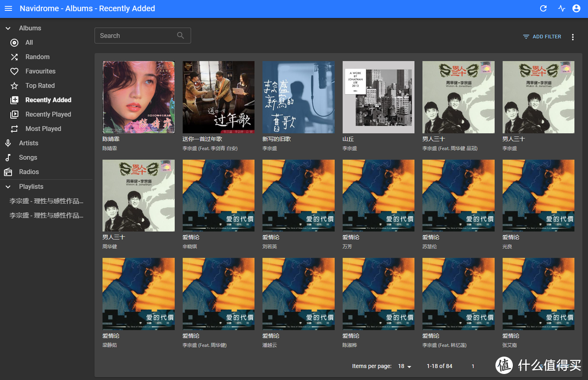The width and height of the screenshot is (588, 380).
Task: Click the ADD FILTER button
Action: point(542,36)
